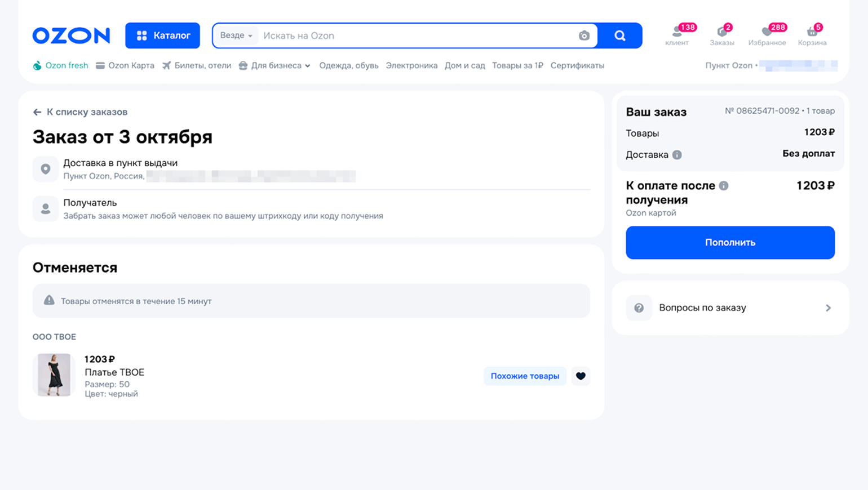Image resolution: width=868 pixels, height=490 pixels.
Task: Open the Вопросы по заказу chevron
Action: (x=828, y=308)
